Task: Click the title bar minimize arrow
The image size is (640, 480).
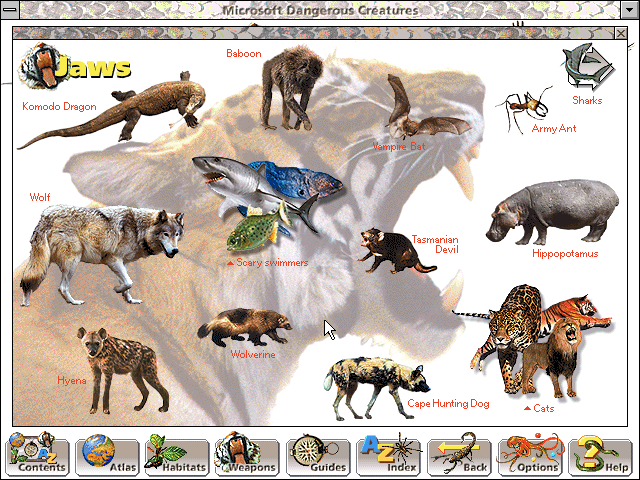Action: click(630, 9)
